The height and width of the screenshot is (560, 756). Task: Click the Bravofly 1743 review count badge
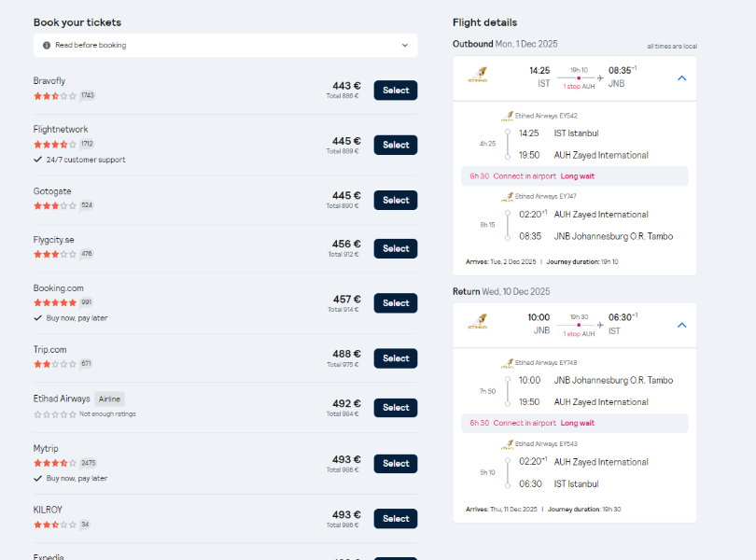88,95
